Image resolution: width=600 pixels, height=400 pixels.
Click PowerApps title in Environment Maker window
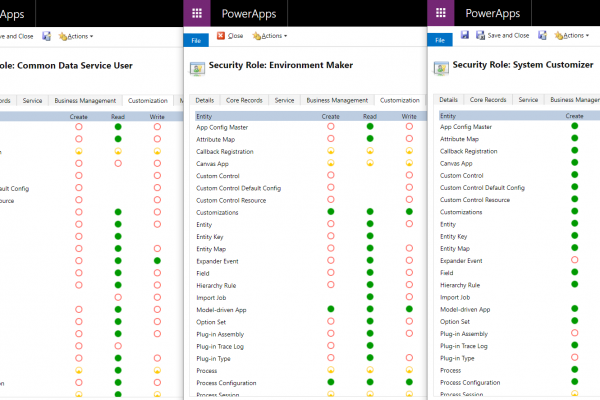pyautogui.click(x=249, y=14)
